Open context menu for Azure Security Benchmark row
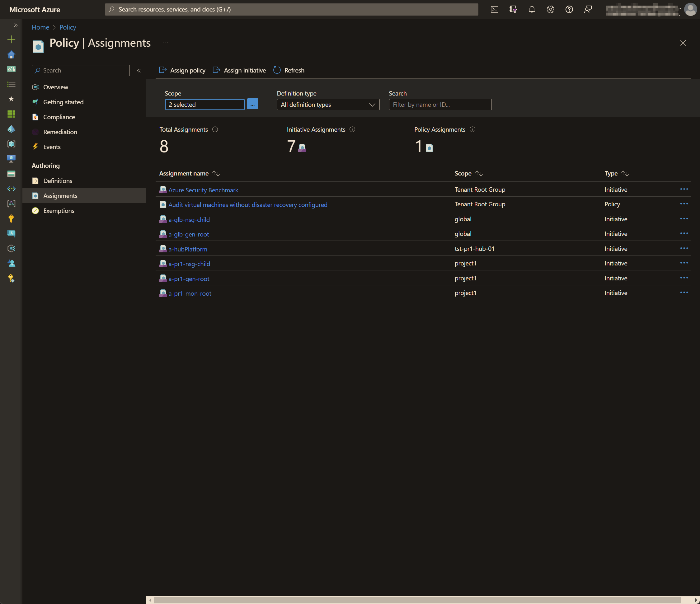The height and width of the screenshot is (604, 700). (684, 189)
